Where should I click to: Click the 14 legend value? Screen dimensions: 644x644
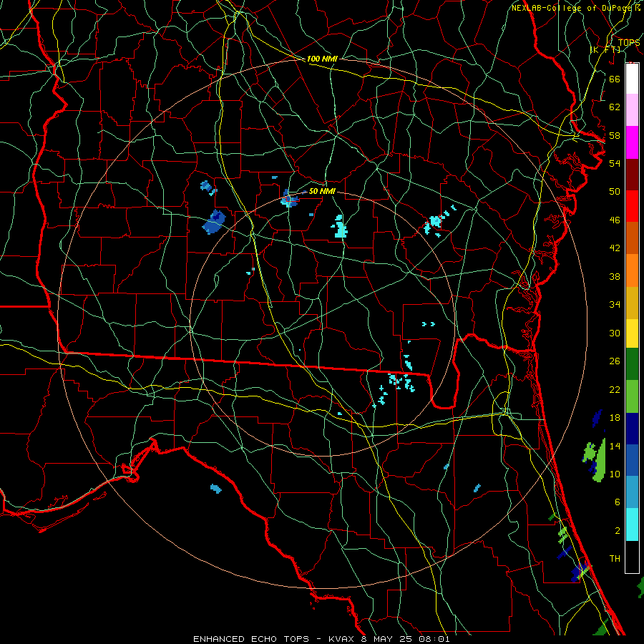click(615, 446)
